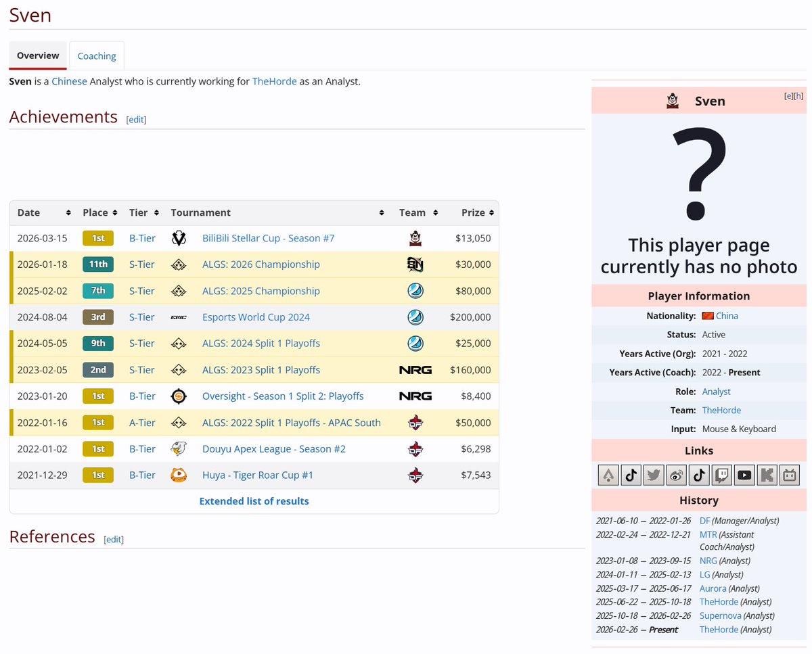Click the team logo in BiliBili Stellar Cup row
812x654 pixels.
point(415,238)
